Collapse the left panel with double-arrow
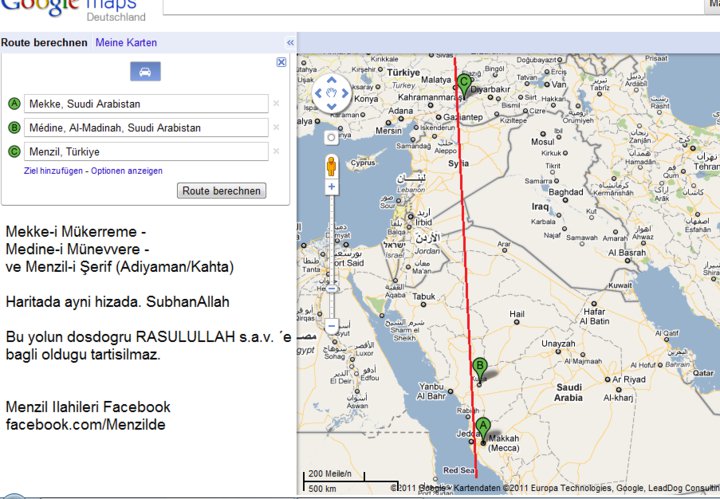The width and height of the screenshot is (720, 499). (290, 43)
